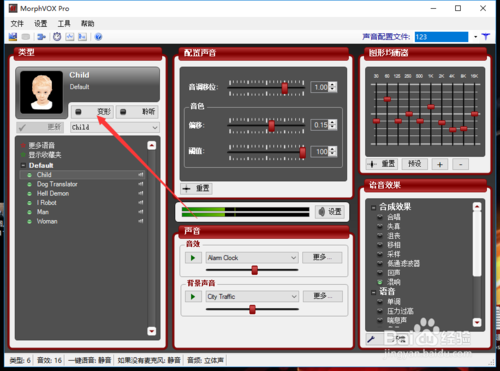This screenshot has width=500, height=371.
Task: Click 更多 beside City Traffic
Action: 323,296
